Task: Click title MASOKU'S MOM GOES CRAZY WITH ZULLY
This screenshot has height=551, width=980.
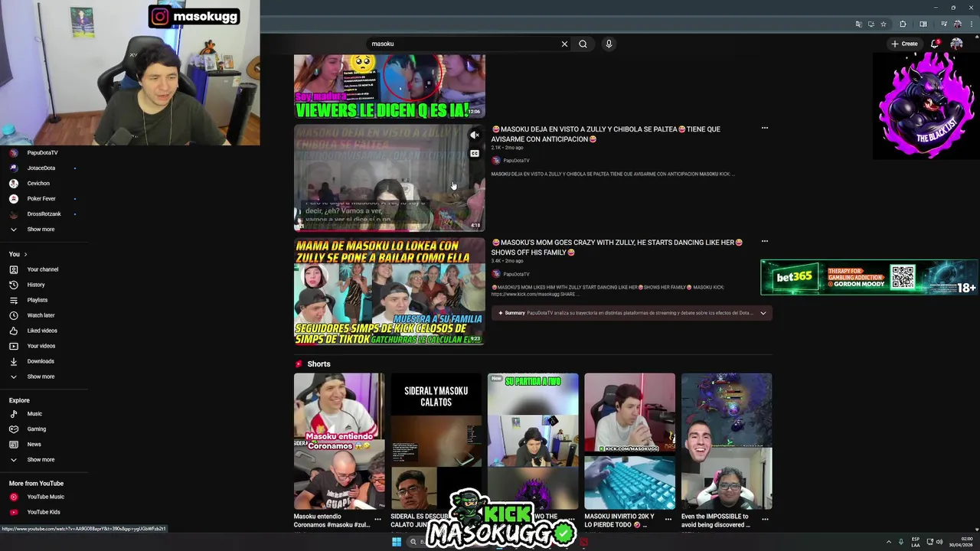Action: point(617,247)
